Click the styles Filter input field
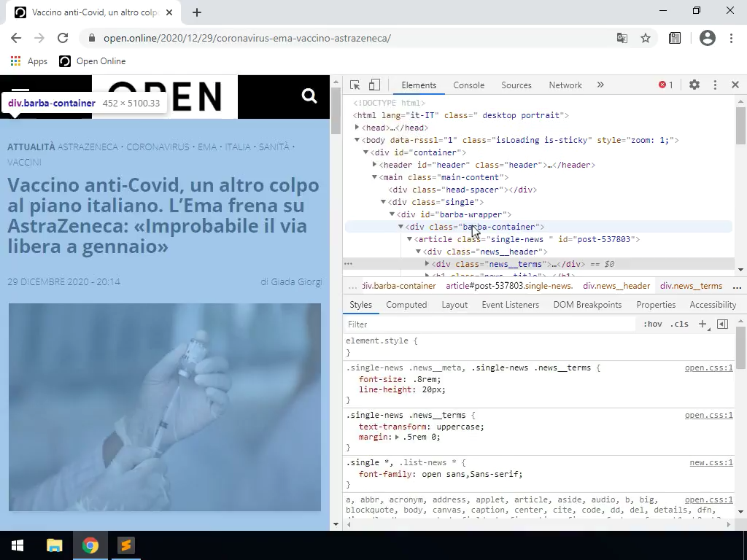The width and height of the screenshot is (747, 560). point(489,324)
